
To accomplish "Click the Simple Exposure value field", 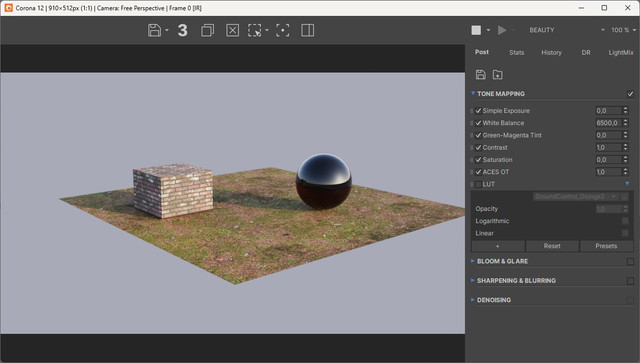I will point(608,111).
